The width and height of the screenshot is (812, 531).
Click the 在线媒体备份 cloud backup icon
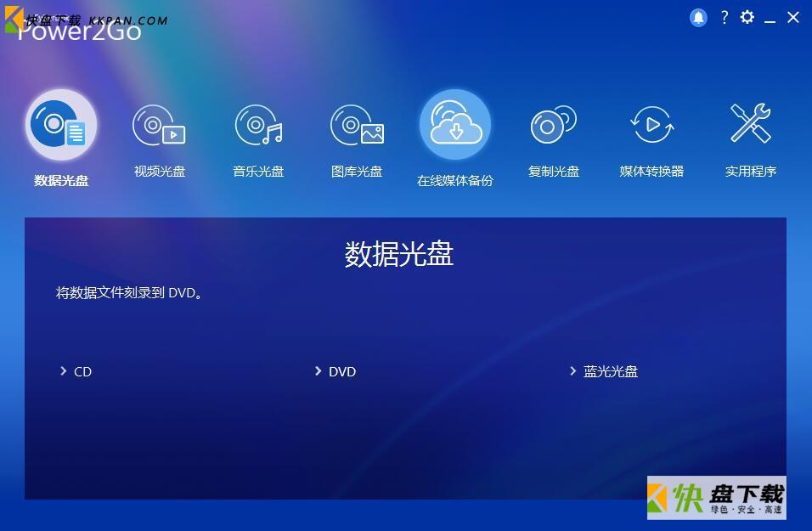click(x=455, y=124)
